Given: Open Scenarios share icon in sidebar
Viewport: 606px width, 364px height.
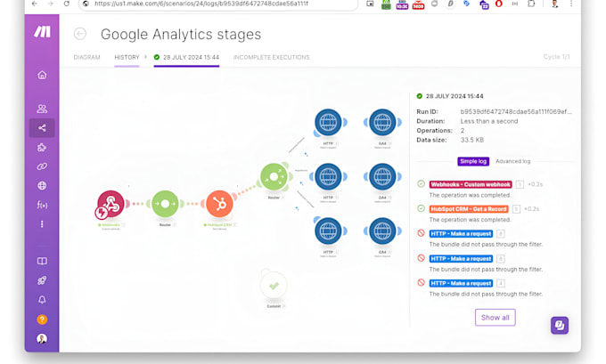Looking at the screenshot, I should pos(42,128).
